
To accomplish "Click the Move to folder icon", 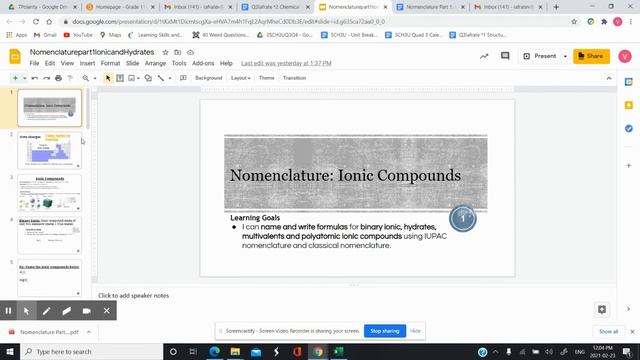I will pyautogui.click(x=178, y=52).
